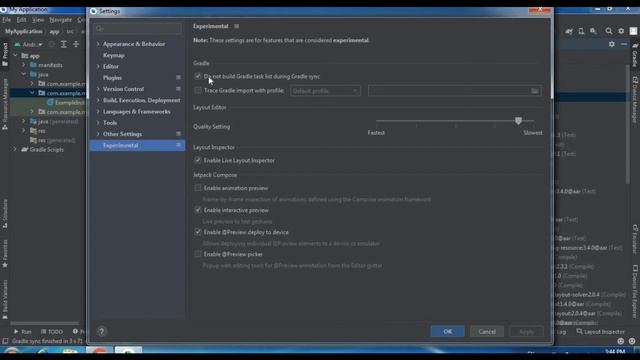
Task: Expand Appearance & Behavior settings section
Action: click(98, 44)
